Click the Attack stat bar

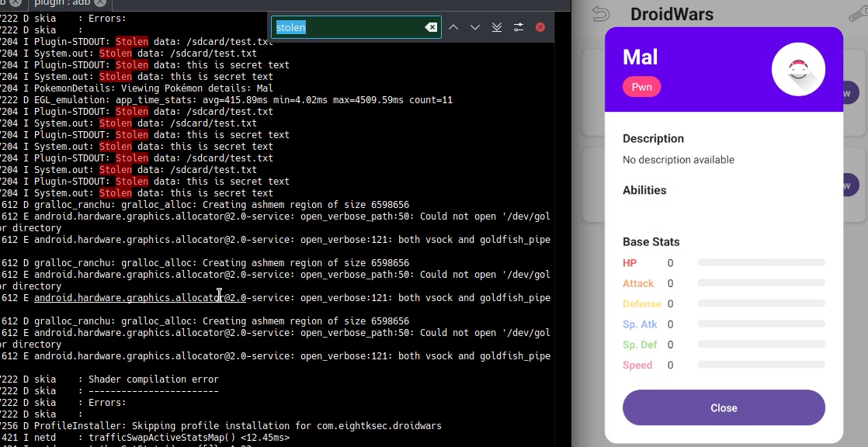[x=761, y=283]
